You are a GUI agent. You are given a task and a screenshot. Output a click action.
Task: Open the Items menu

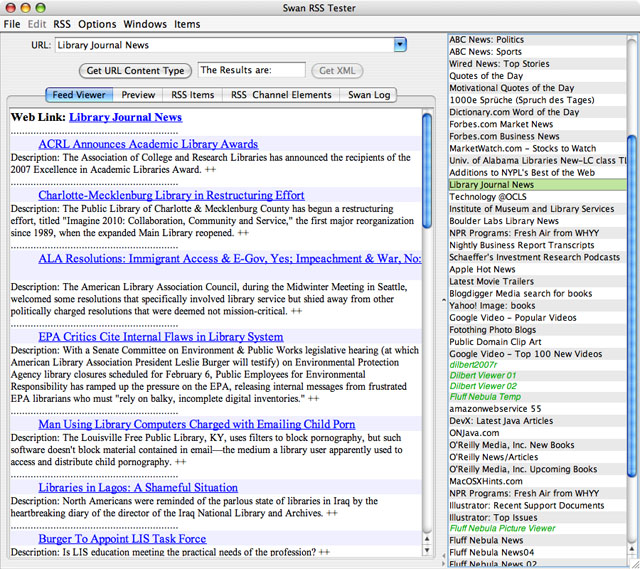click(187, 23)
